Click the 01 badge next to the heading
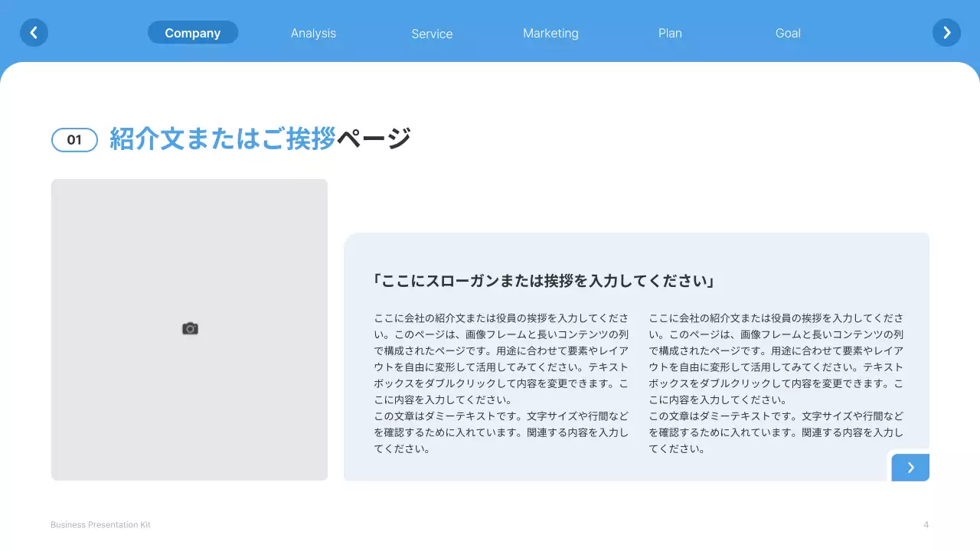This screenshot has height=551, width=980. pyautogui.click(x=74, y=139)
